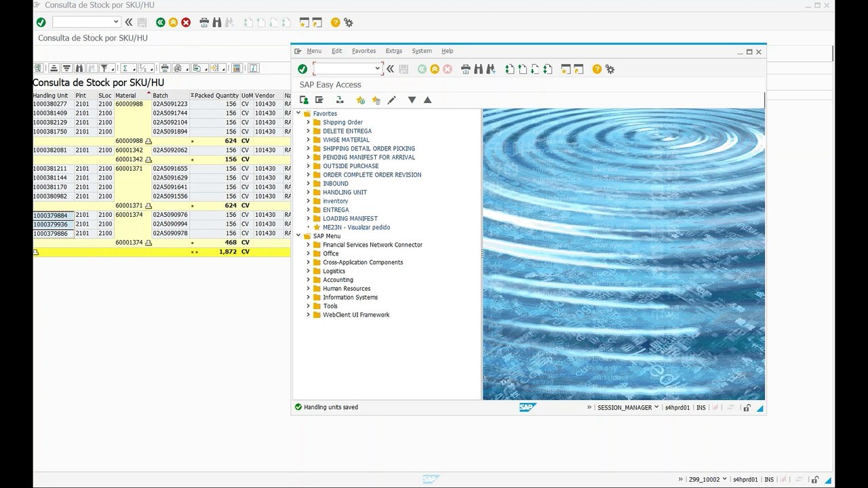
Task: Open Customize Local Layout gear in Easy Access
Action: 610,69
